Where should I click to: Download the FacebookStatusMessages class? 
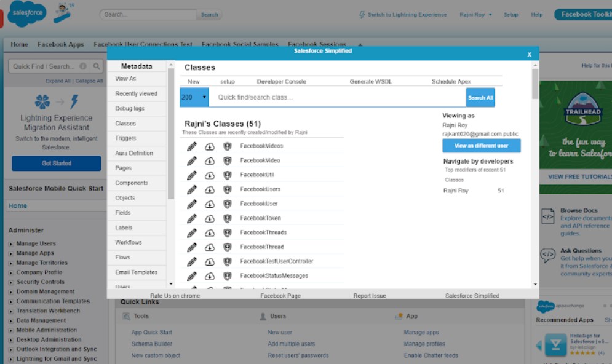210,276
